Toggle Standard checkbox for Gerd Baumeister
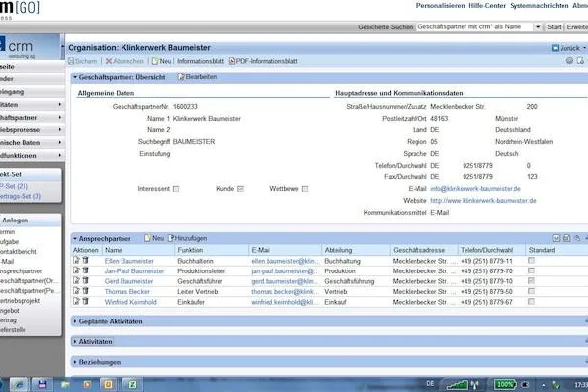 [x=531, y=280]
